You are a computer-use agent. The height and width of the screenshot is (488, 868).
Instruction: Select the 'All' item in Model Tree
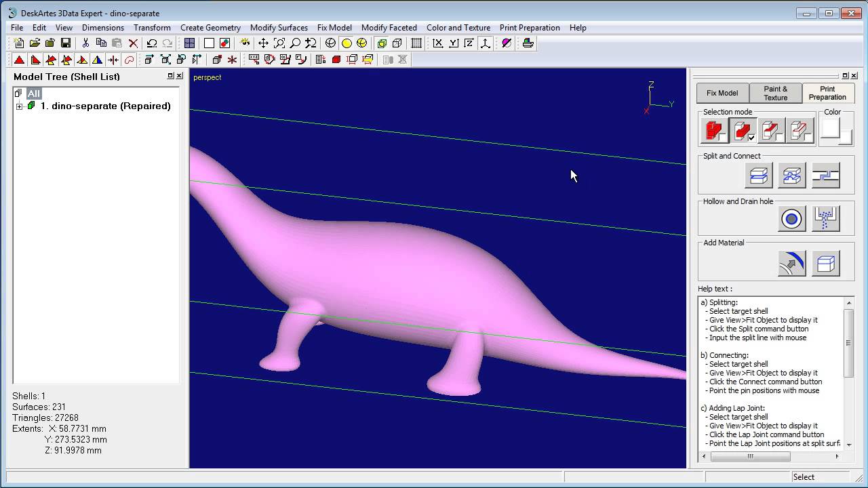[x=33, y=94]
